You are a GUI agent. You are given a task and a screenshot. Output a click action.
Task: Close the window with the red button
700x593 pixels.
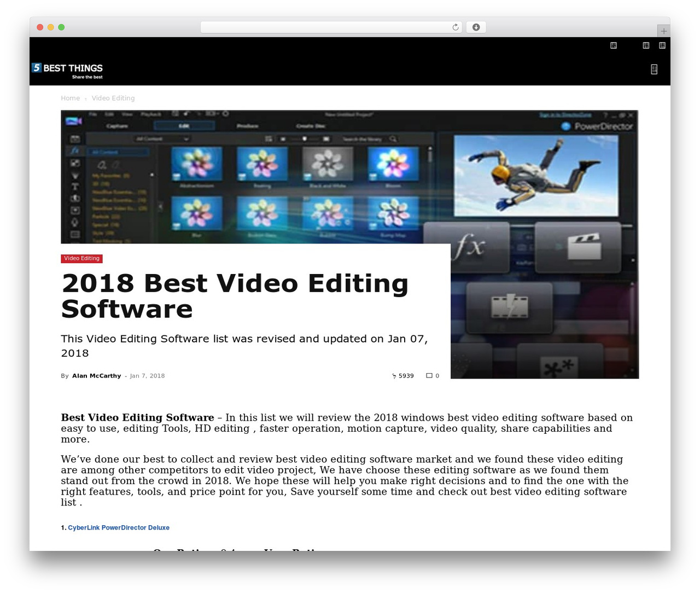[40, 27]
